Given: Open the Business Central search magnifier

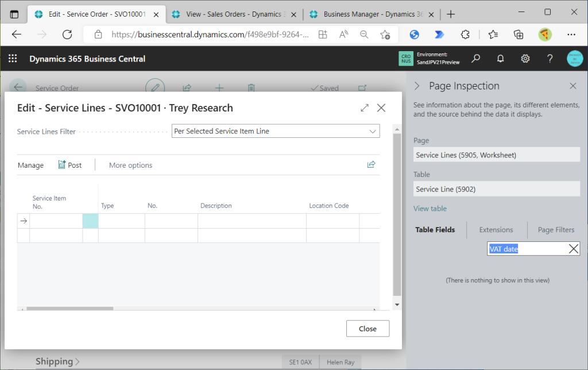Looking at the screenshot, I should click(475, 59).
